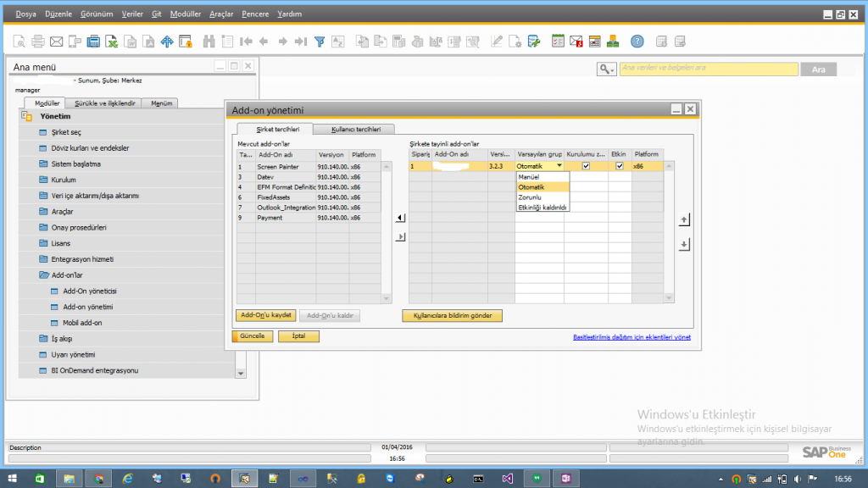Click the Print toolbar icon
Viewport: 868px width, 488px height.
point(37,40)
